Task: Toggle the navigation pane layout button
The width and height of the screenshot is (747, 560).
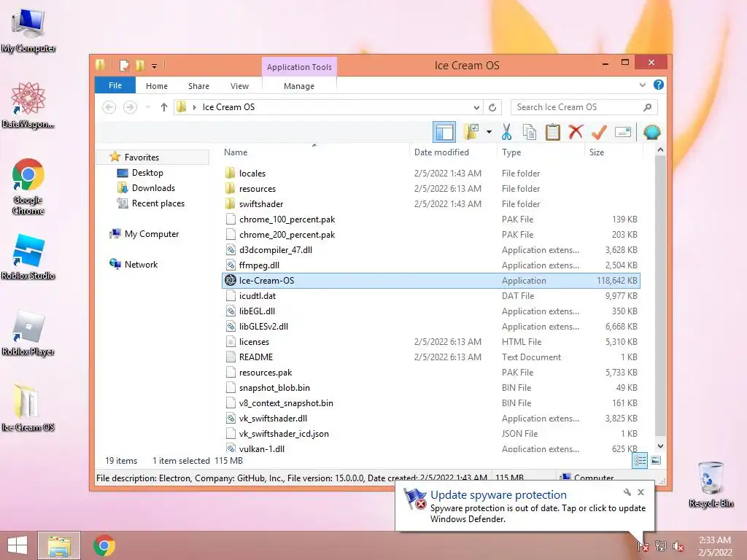Action: pos(444,132)
